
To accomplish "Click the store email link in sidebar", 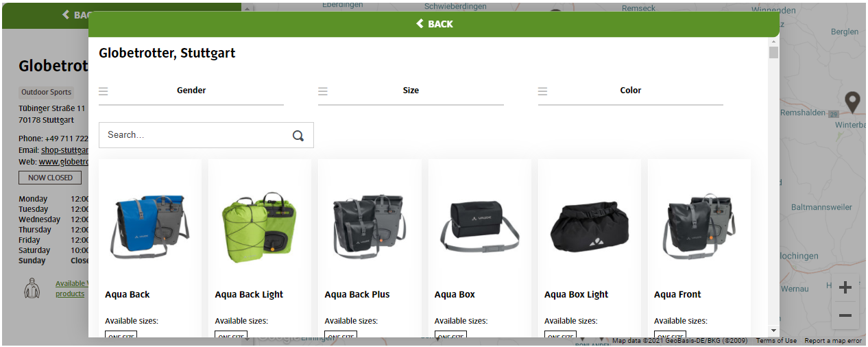I will [x=65, y=150].
